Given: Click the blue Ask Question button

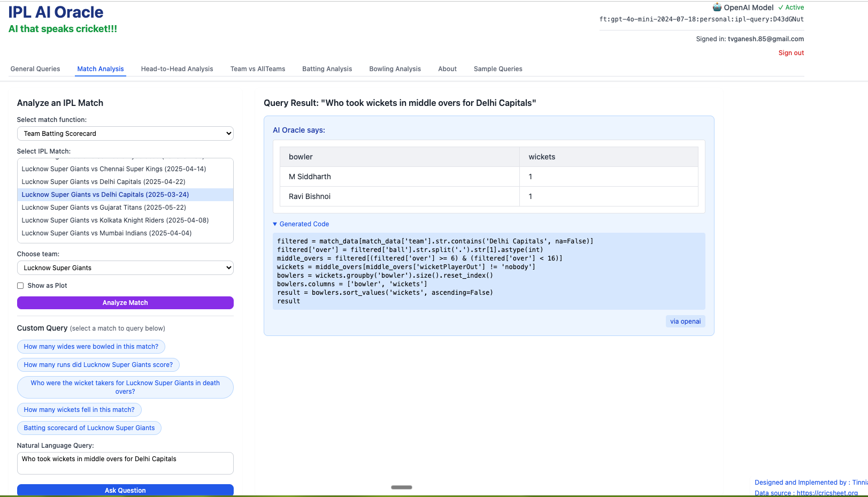Looking at the screenshot, I should [125, 490].
